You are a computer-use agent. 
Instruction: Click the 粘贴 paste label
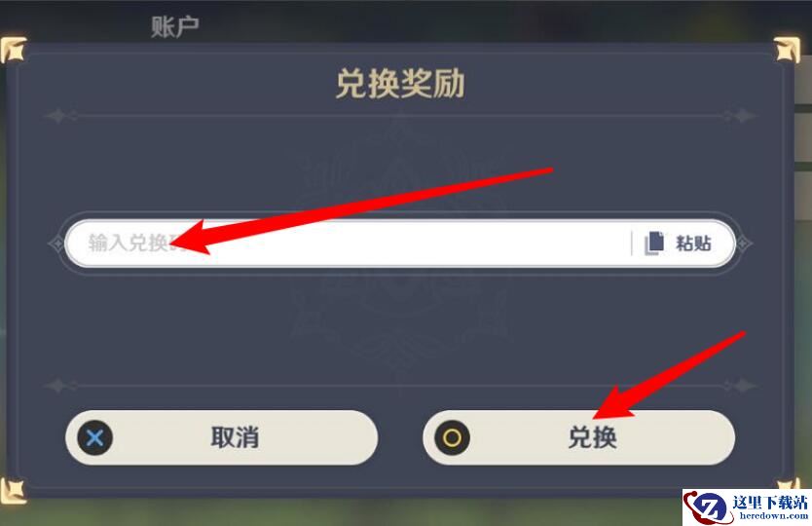pyautogui.click(x=693, y=244)
